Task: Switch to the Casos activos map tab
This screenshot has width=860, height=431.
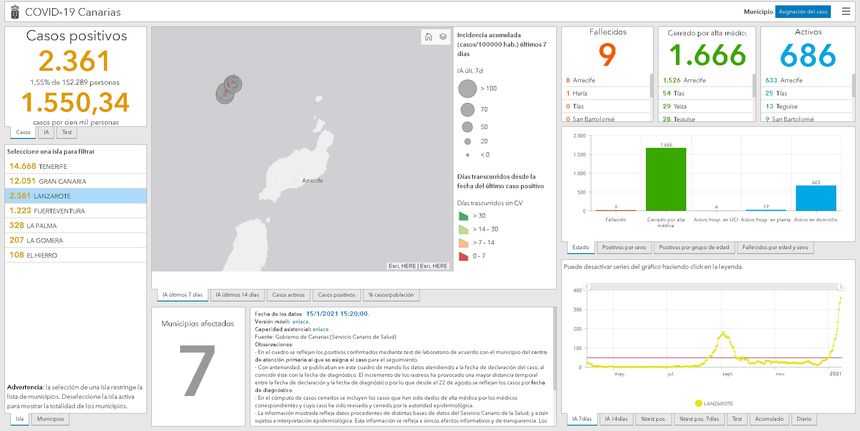Action: [x=288, y=295]
